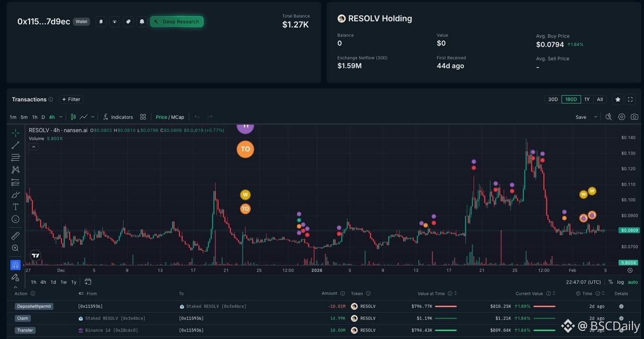Take a chart snapshot with camera icon
644x339 pixels.
[x=634, y=117]
